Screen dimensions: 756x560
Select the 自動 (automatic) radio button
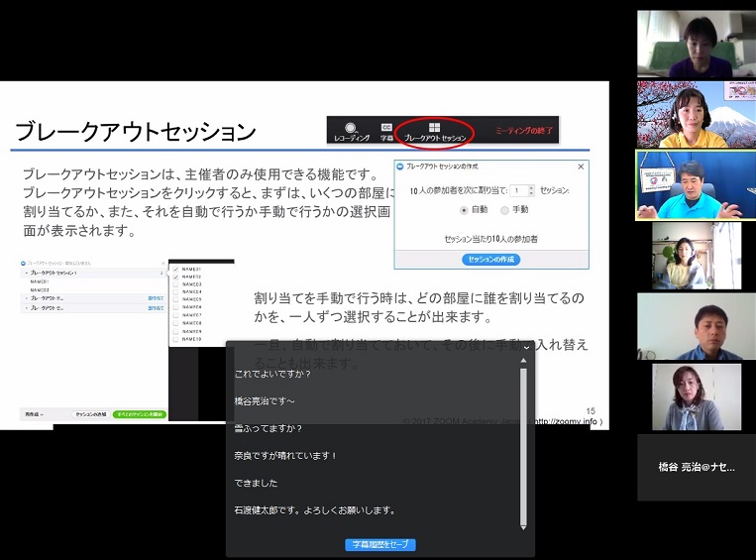pos(465,210)
